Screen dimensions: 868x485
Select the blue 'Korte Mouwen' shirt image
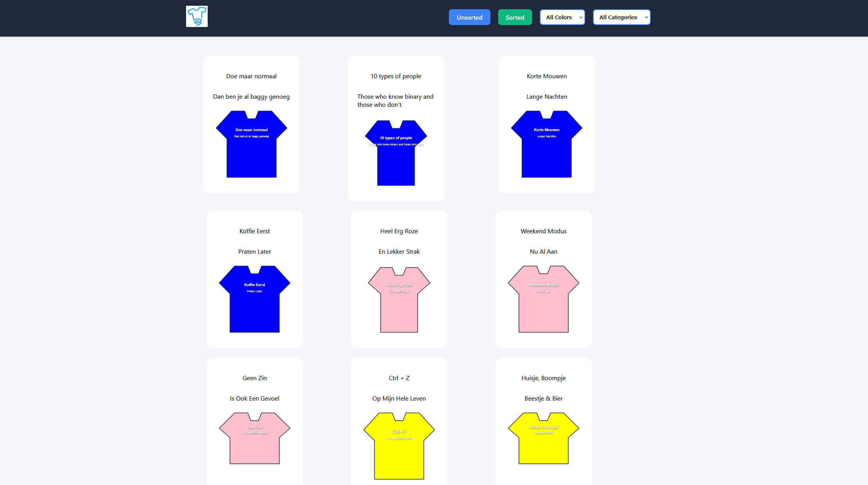point(546,144)
